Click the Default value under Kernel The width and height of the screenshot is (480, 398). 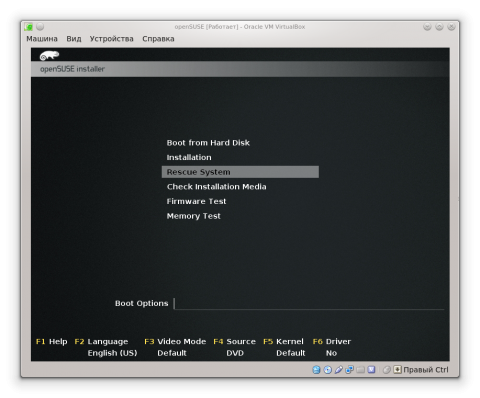[x=291, y=353]
